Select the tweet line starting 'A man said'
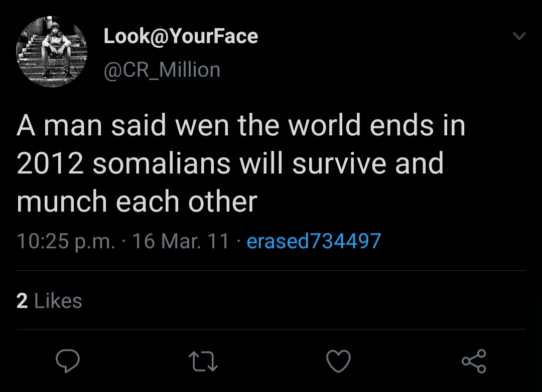Screen dimensions: 542x392 click(241, 125)
